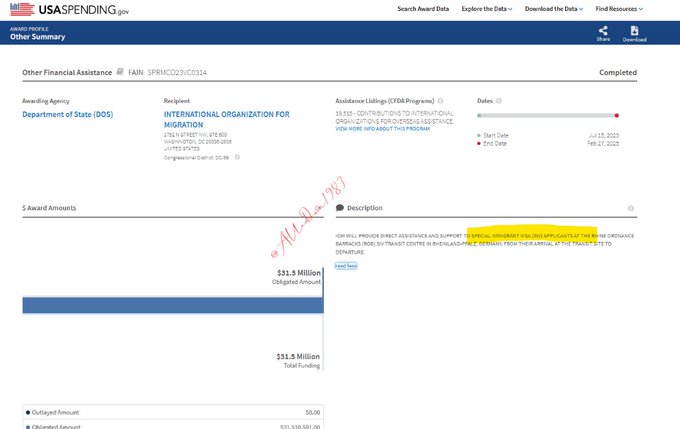
Task: Click the dates progress bar
Action: (547, 115)
